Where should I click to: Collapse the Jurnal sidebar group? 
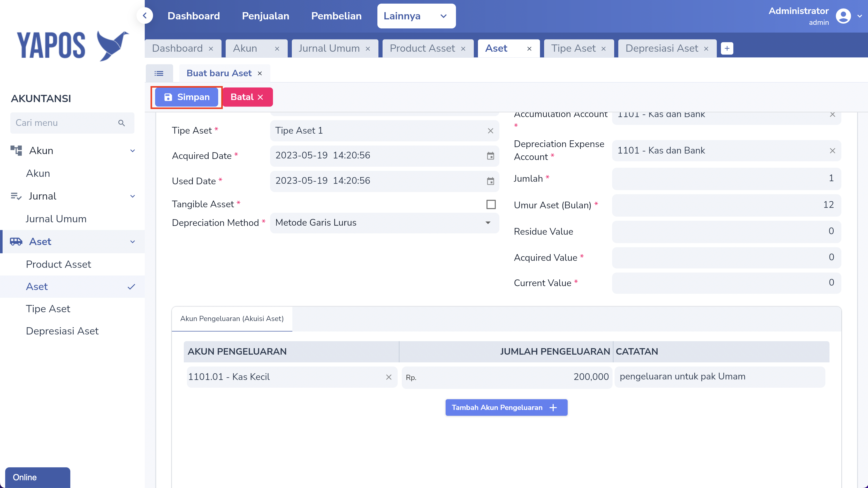pos(132,196)
